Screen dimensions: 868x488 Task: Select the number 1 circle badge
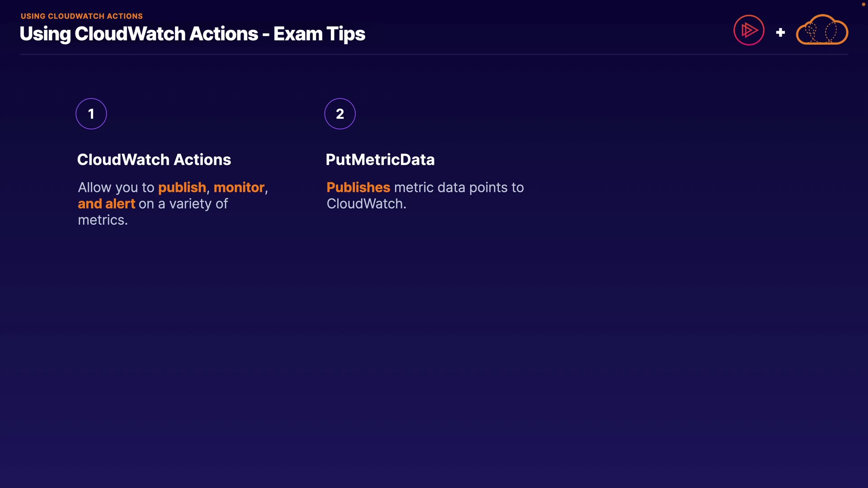coord(91,114)
